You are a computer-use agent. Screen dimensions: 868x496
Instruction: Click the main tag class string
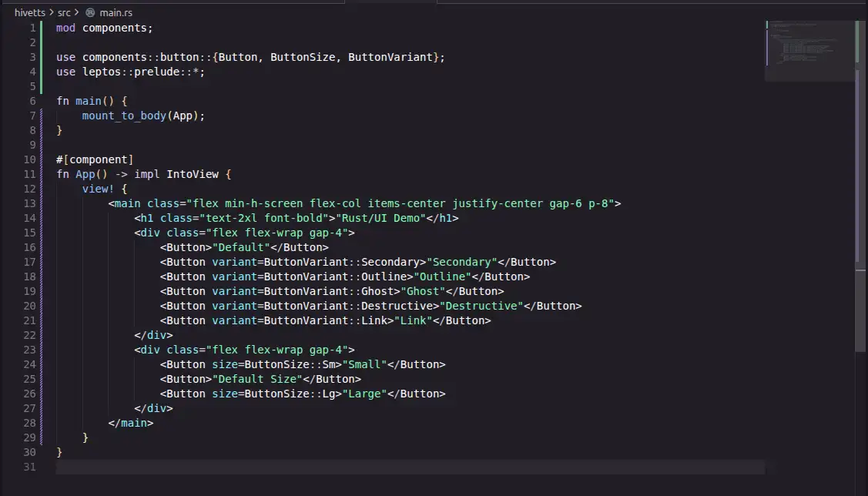pos(400,203)
